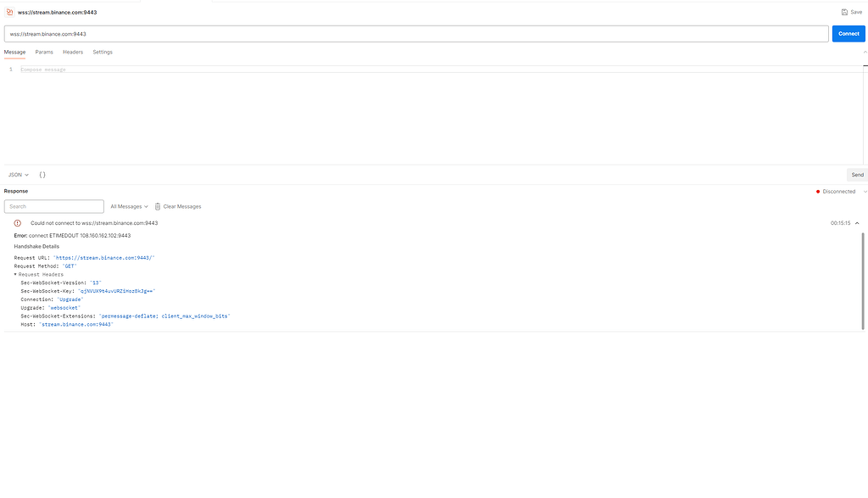Open the Disconnected status dropdown arrow
This screenshot has width=868, height=498.
[x=865, y=192]
